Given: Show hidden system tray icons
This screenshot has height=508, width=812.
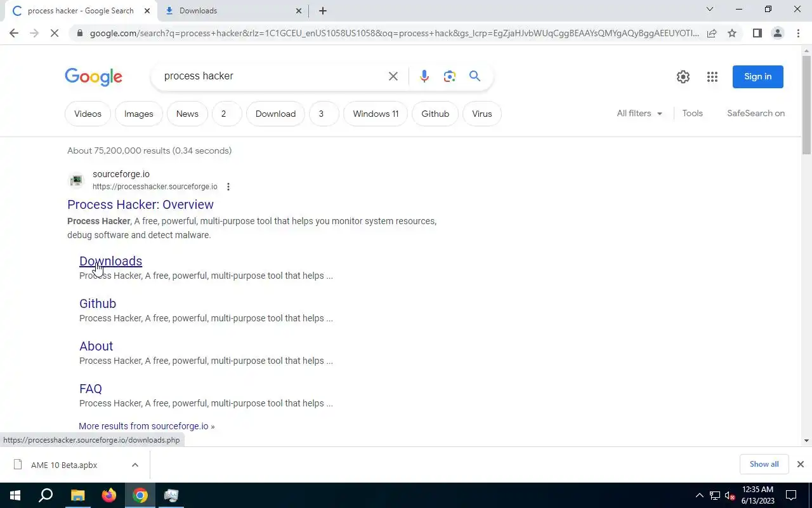Looking at the screenshot, I should [700, 495].
